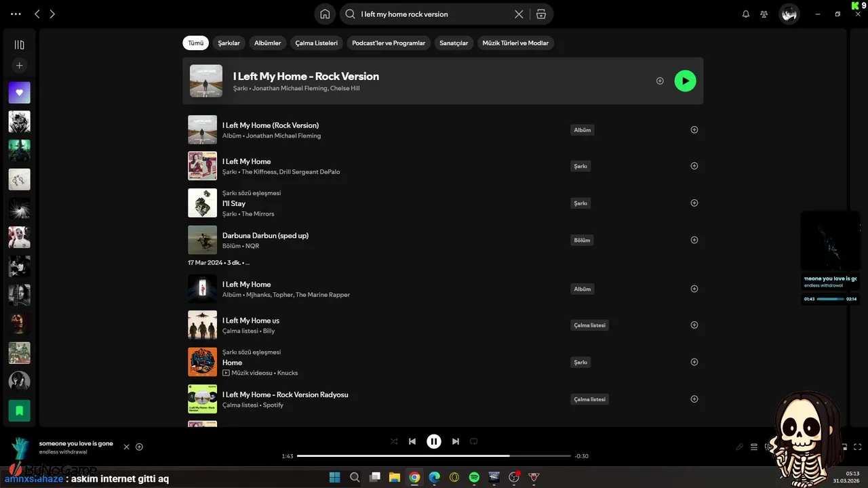This screenshot has height=488, width=868.
Task: Clear the search query with X
Action: [x=519, y=14]
